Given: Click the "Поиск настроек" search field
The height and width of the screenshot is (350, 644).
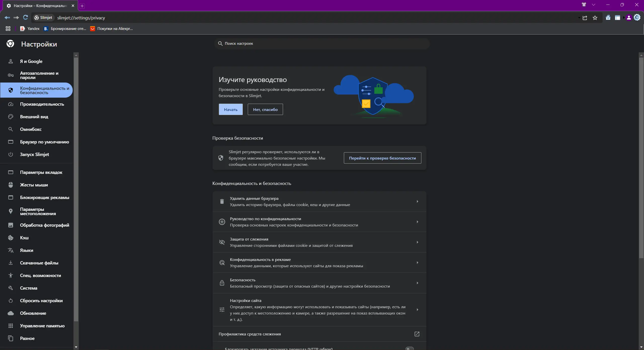Looking at the screenshot, I should pos(321,44).
